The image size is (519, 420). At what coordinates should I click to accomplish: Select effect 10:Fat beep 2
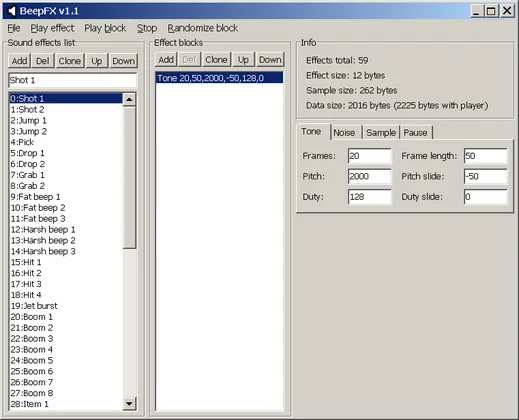click(x=66, y=208)
